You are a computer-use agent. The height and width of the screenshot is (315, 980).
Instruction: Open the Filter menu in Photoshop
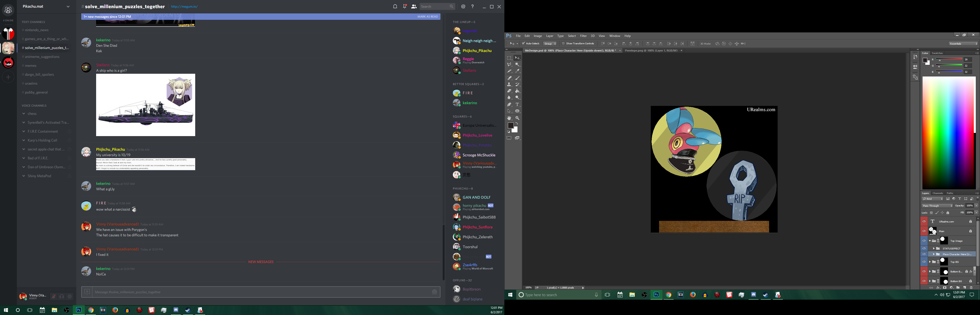pyautogui.click(x=583, y=36)
